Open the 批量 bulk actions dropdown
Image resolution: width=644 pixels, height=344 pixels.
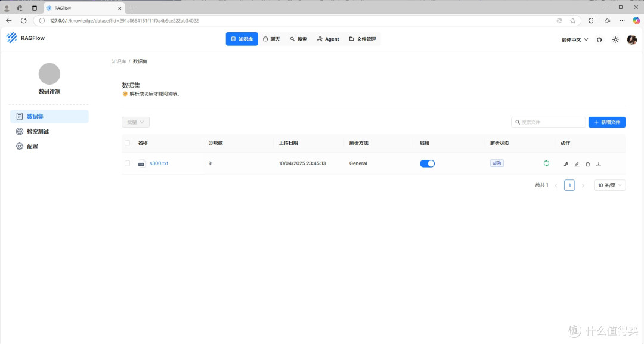(135, 122)
